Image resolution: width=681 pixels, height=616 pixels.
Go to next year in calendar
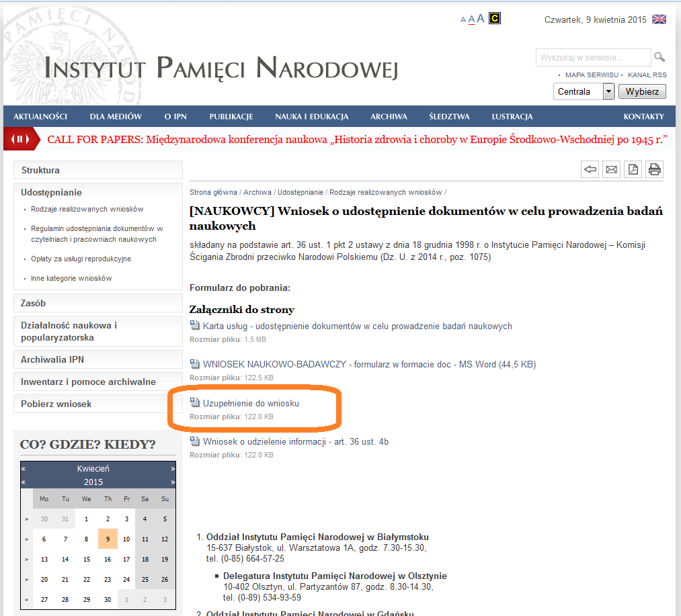173,482
